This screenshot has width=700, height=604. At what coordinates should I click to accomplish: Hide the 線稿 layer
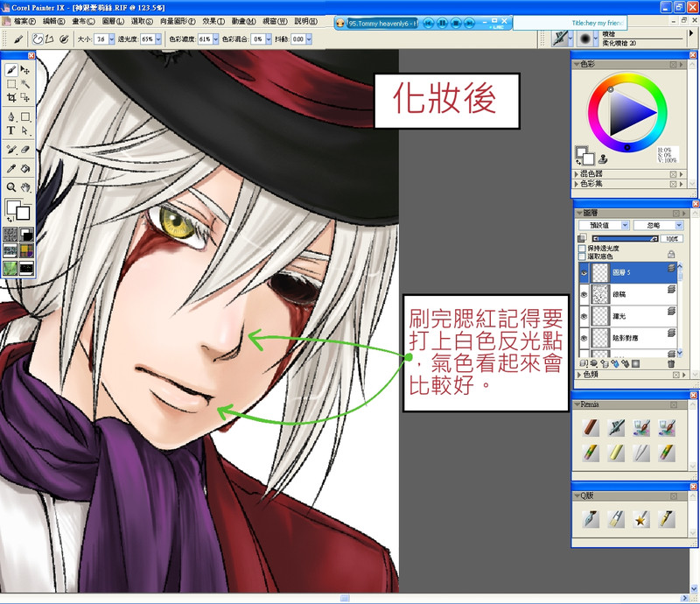point(584,294)
